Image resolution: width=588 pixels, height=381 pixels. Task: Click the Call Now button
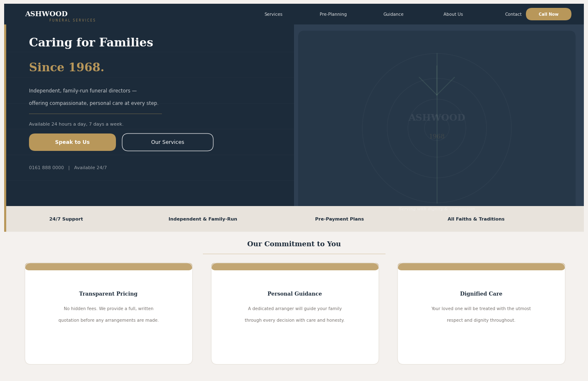[549, 14]
